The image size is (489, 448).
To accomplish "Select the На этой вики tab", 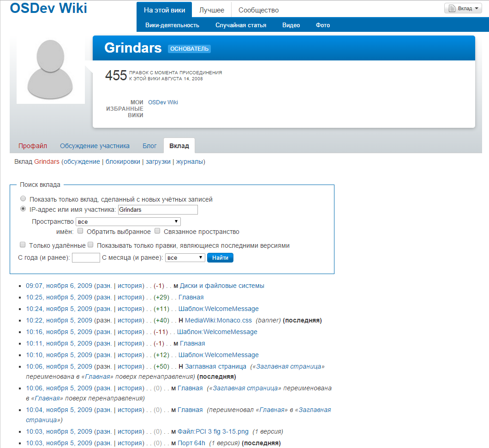I will click(x=164, y=10).
